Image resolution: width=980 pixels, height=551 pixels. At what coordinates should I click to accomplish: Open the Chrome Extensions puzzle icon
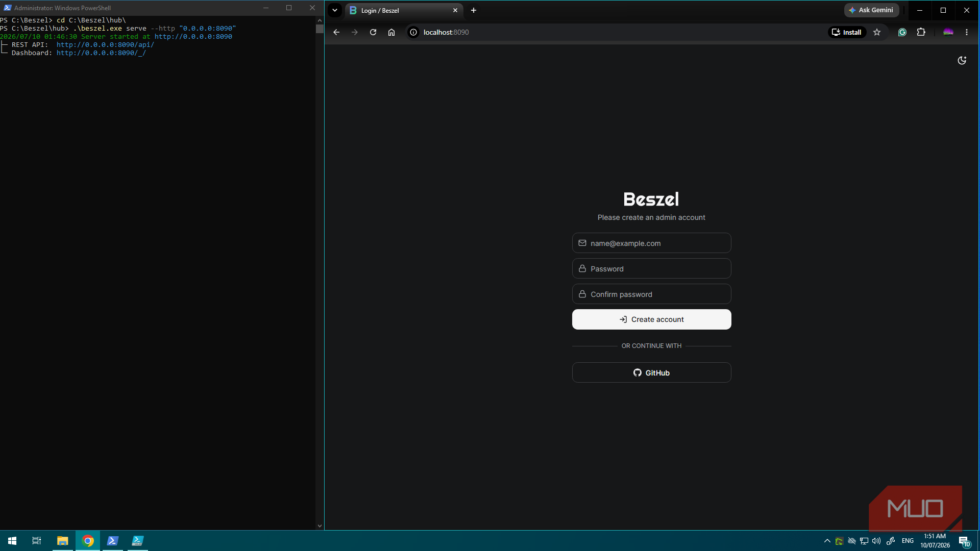[x=921, y=32]
